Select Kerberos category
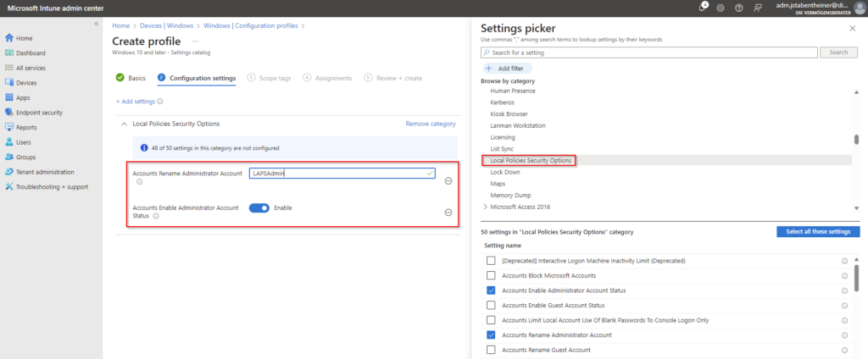Viewport: 868px width, 359px height. point(502,102)
